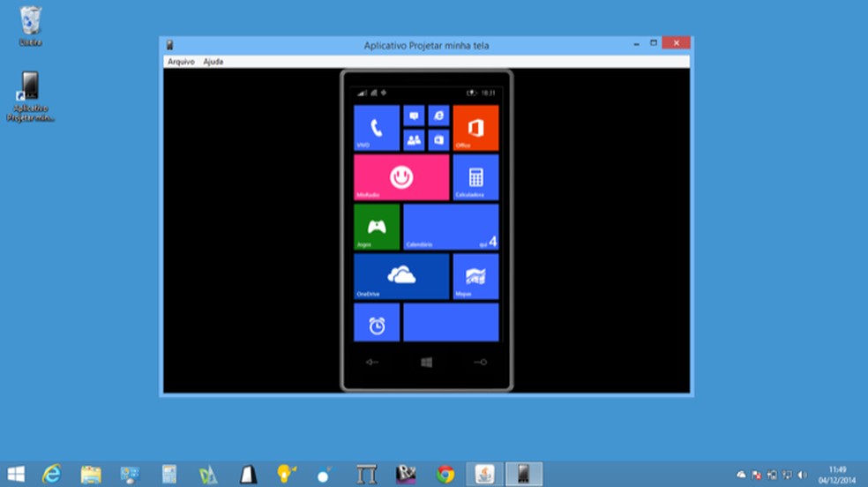Open the green Jogos tile
Image resolution: width=868 pixels, height=487 pixels.
(377, 227)
